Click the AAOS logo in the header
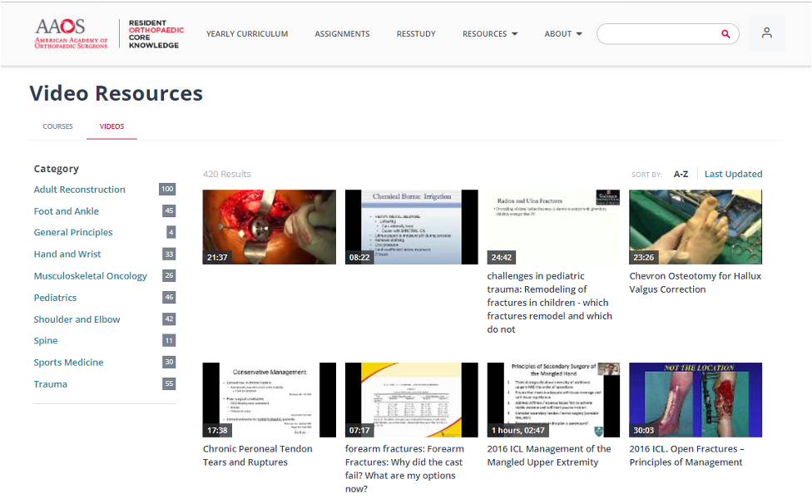Viewport: 812px width, 504px height. click(x=72, y=34)
